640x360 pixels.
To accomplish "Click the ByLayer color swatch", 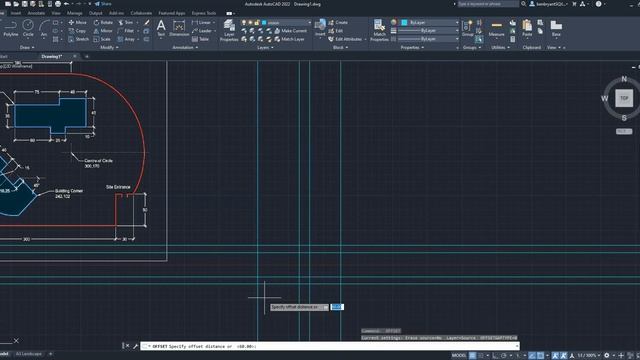I will [404, 22].
